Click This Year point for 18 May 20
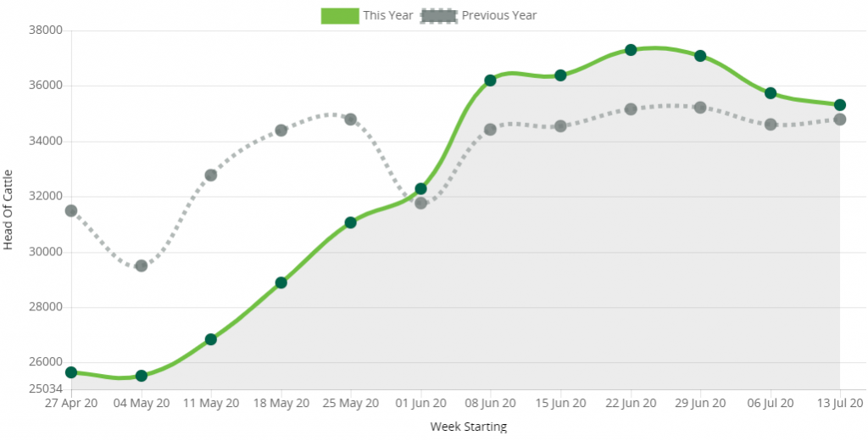868x441 pixels. point(281,282)
